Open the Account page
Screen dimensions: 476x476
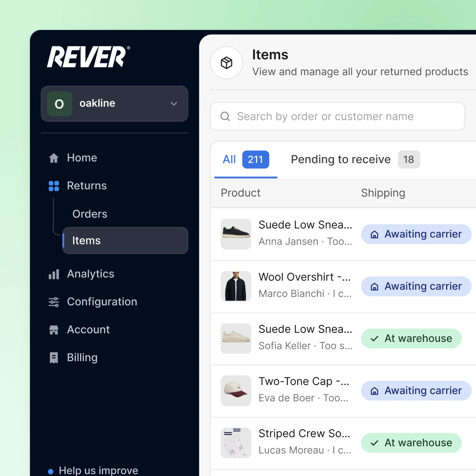[x=88, y=329]
